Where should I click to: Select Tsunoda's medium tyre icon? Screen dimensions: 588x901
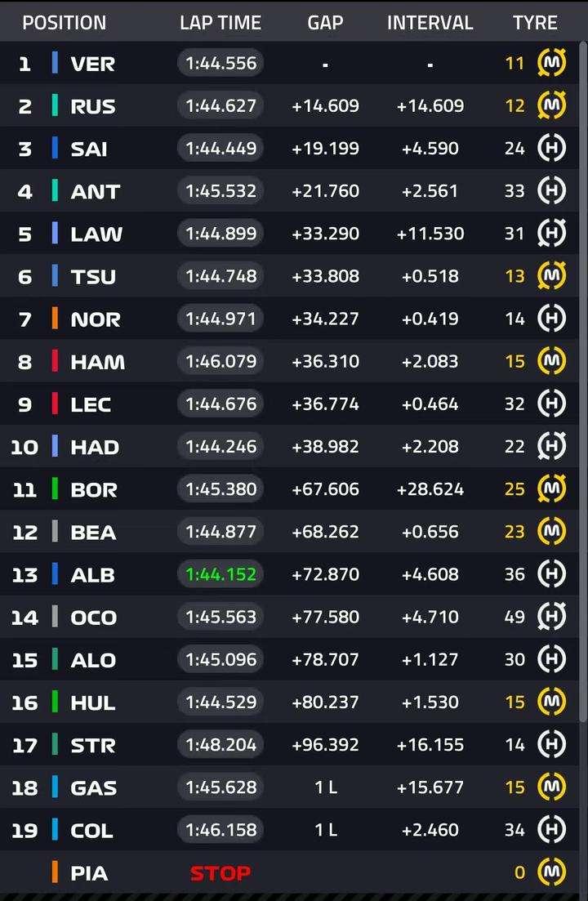coord(551,276)
